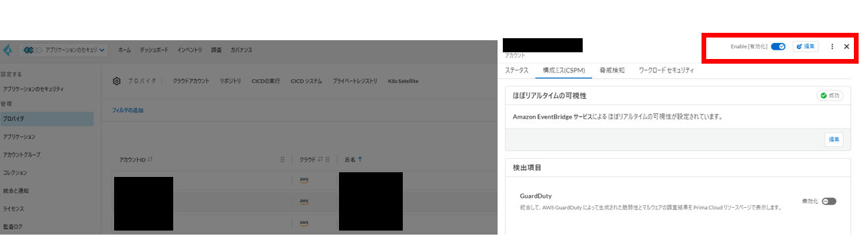Open the ガバナンス menu
Image resolution: width=868 pixels, height=248 pixels.
point(241,50)
